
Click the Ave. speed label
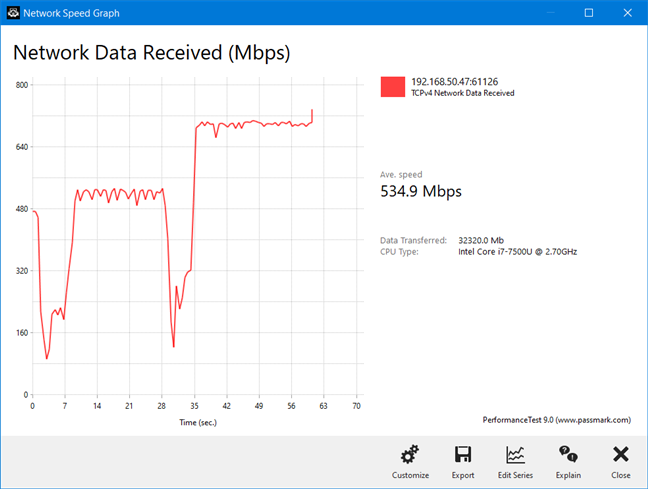(401, 174)
